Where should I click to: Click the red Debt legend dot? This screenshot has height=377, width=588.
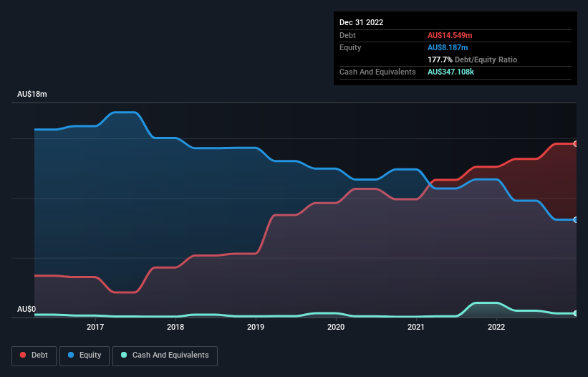click(x=23, y=355)
